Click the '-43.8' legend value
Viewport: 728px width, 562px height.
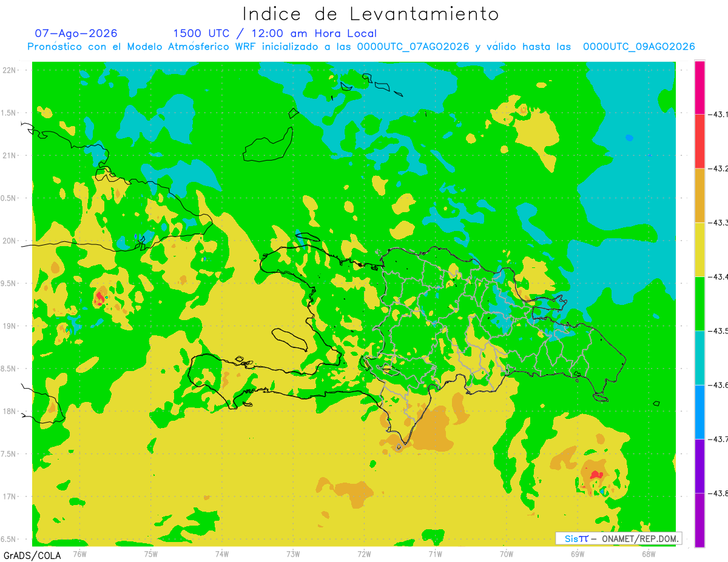pyautogui.click(x=718, y=493)
